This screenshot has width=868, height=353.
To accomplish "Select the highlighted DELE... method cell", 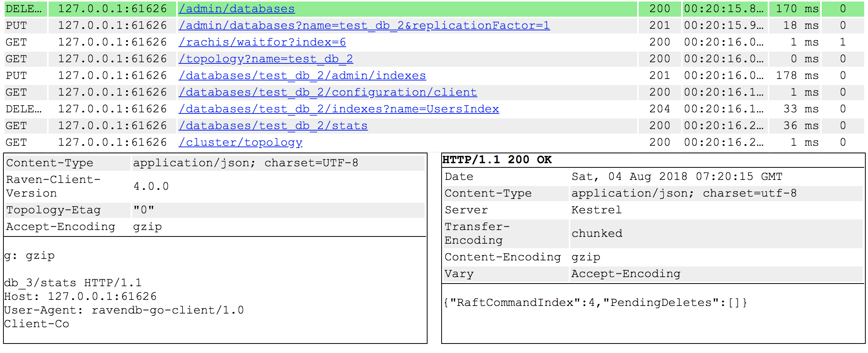I will point(26,9).
